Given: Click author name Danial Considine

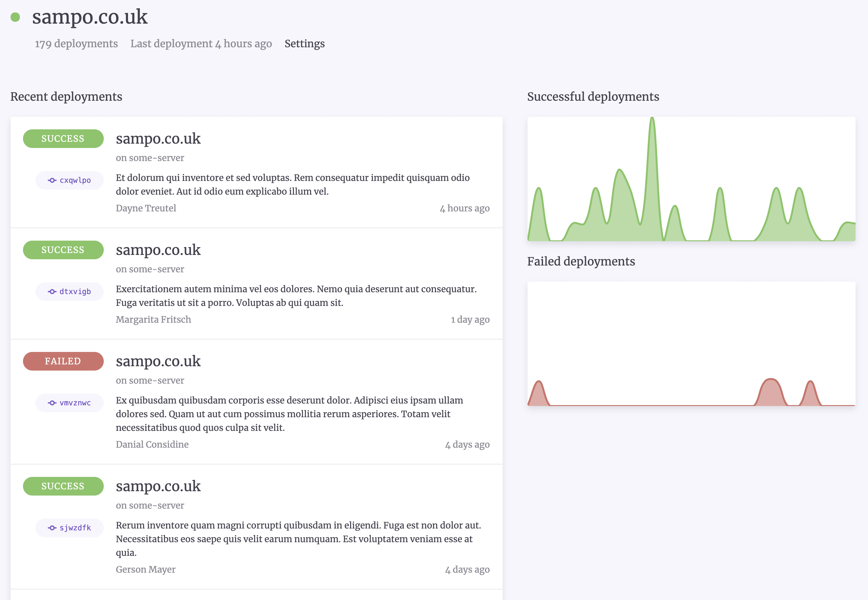Looking at the screenshot, I should [152, 444].
